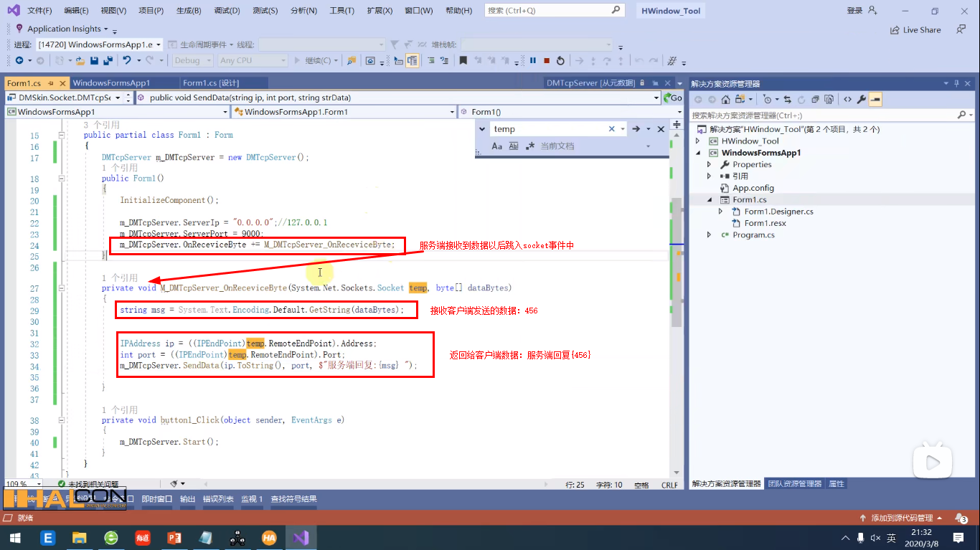Toggle Navigate Backward arrow on the toolbar
This screenshot has width=980, height=550.
[x=20, y=60]
